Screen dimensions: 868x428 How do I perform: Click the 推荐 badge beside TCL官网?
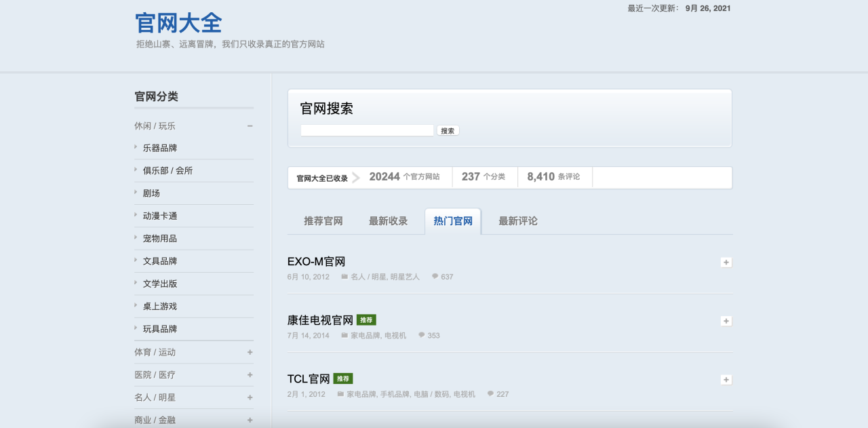[343, 378]
